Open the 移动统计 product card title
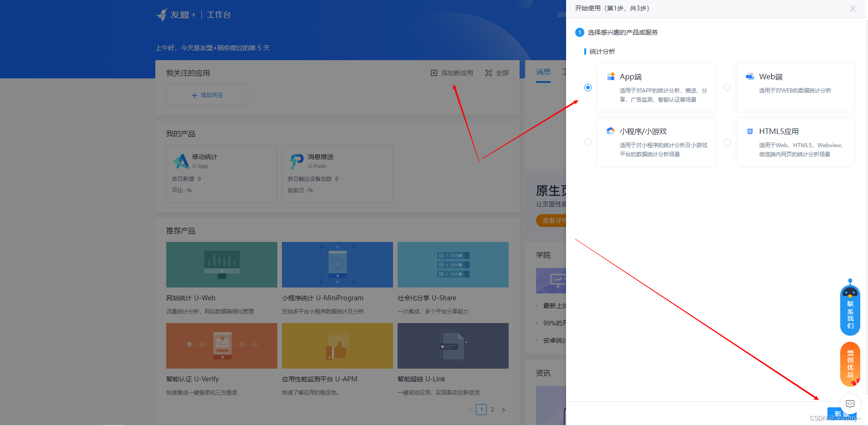Viewport: 868px width, 426px height. tap(205, 157)
